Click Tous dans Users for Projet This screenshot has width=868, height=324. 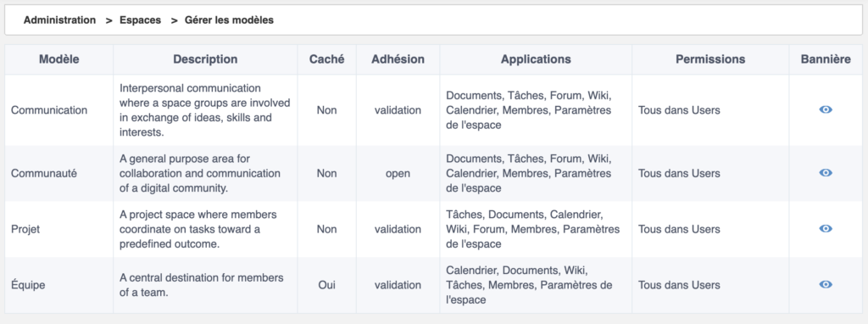tap(679, 229)
